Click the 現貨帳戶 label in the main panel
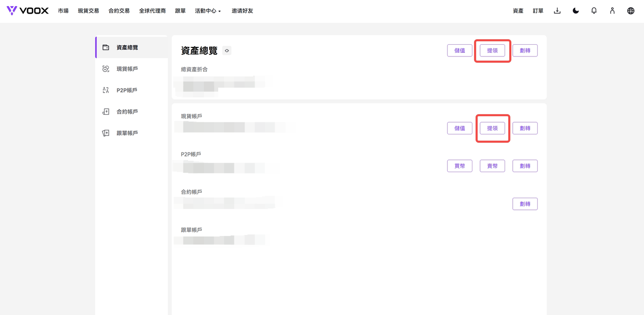This screenshot has width=644, height=315. (192, 116)
